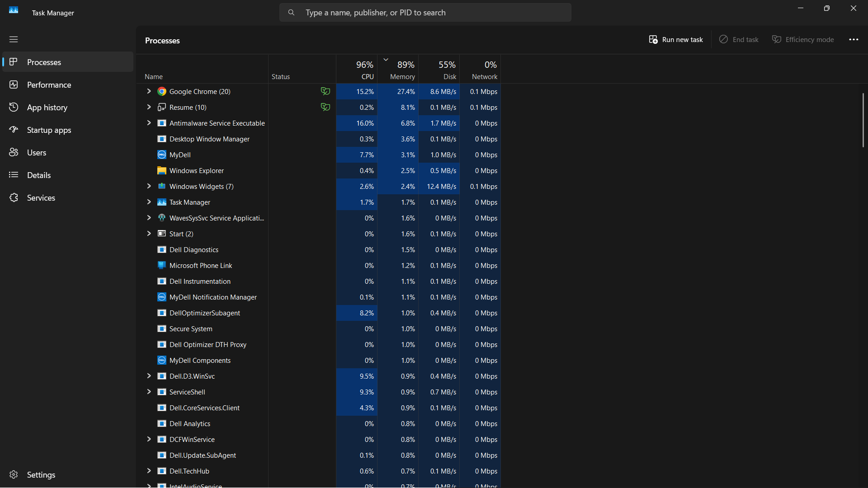Open the Performance tab
Screen dimensions: 868x488
tap(49, 85)
